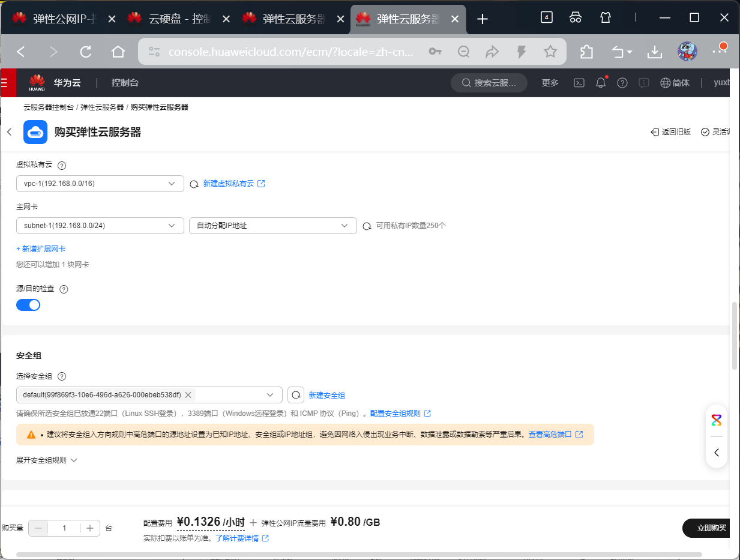Click the globe language icon
The width and height of the screenshot is (740, 560).
(665, 83)
